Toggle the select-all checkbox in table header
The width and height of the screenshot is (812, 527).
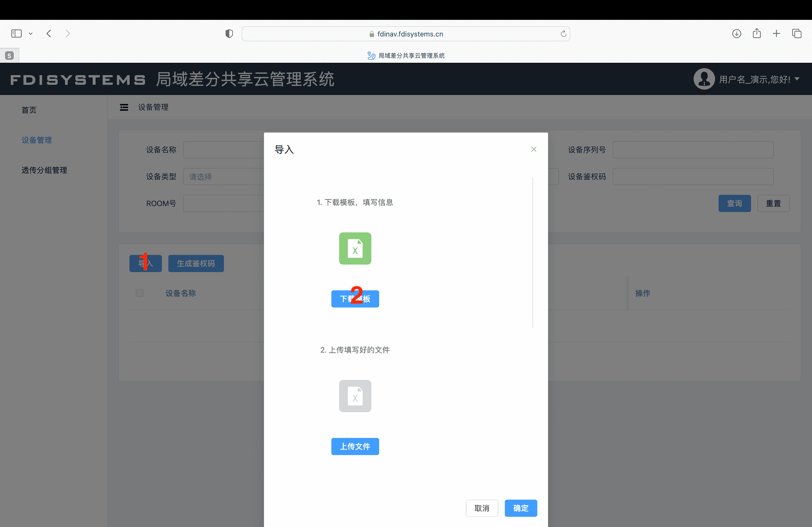tap(140, 293)
